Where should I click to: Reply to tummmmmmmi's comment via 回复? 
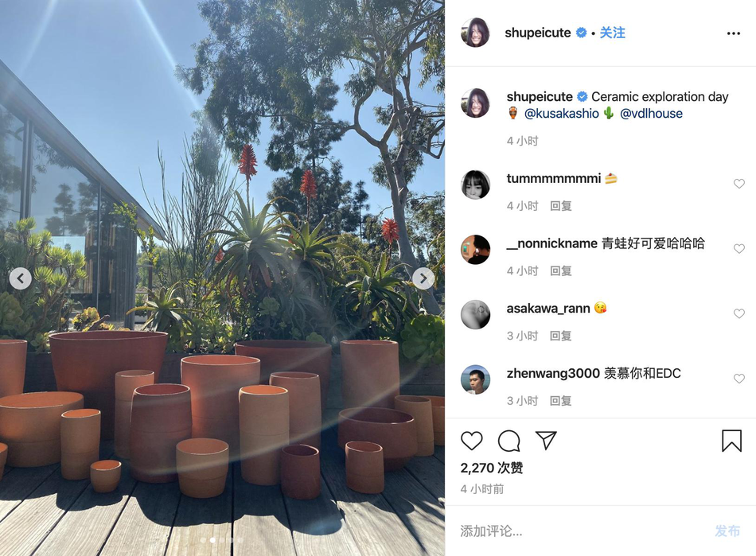tap(561, 206)
